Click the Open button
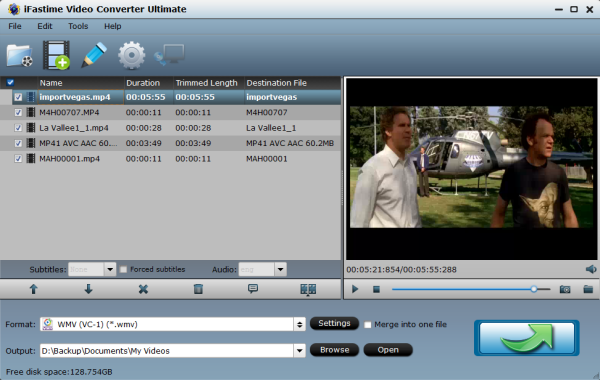 [x=388, y=350]
